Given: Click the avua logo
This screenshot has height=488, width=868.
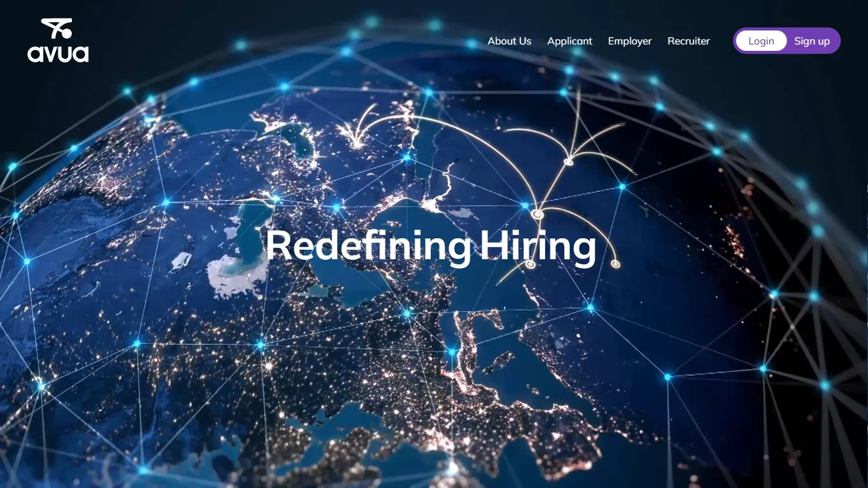Looking at the screenshot, I should click(x=58, y=41).
